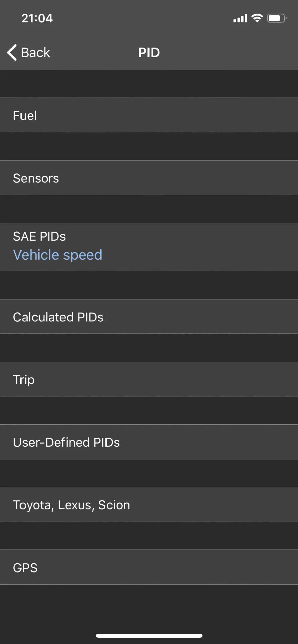Image resolution: width=298 pixels, height=644 pixels.
Task: Open the GPS PID category
Action: tap(149, 568)
